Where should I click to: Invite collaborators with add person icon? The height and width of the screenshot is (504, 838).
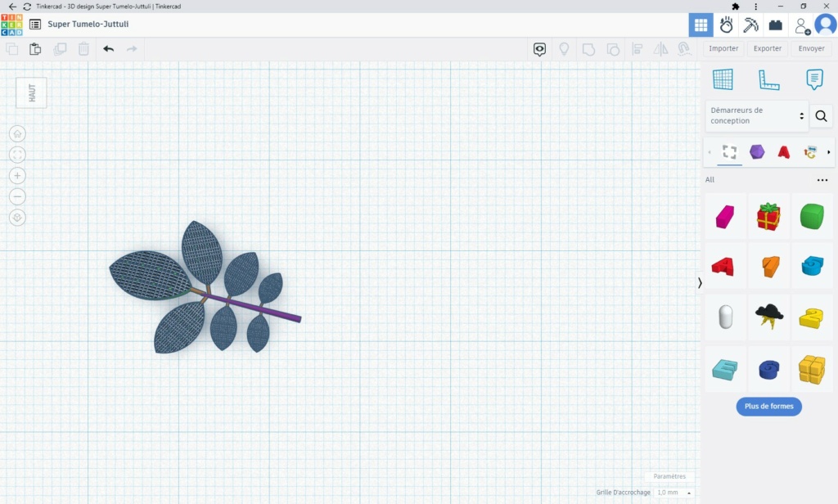coord(802,25)
